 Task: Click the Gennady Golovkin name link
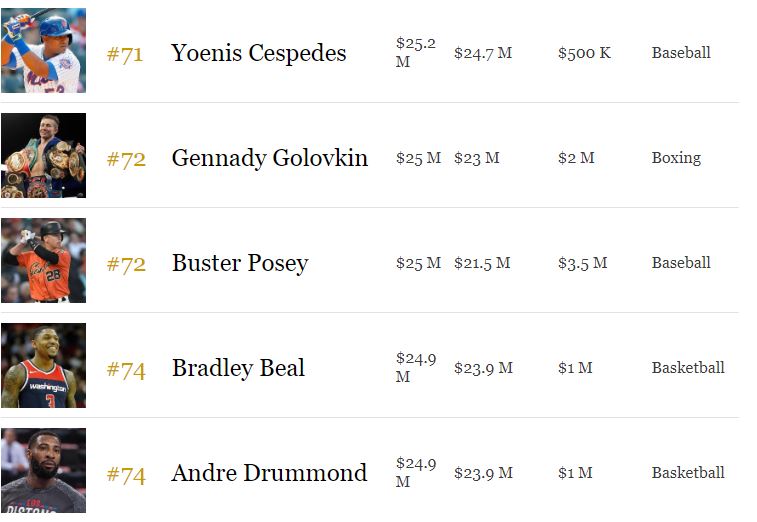pyautogui.click(x=270, y=158)
